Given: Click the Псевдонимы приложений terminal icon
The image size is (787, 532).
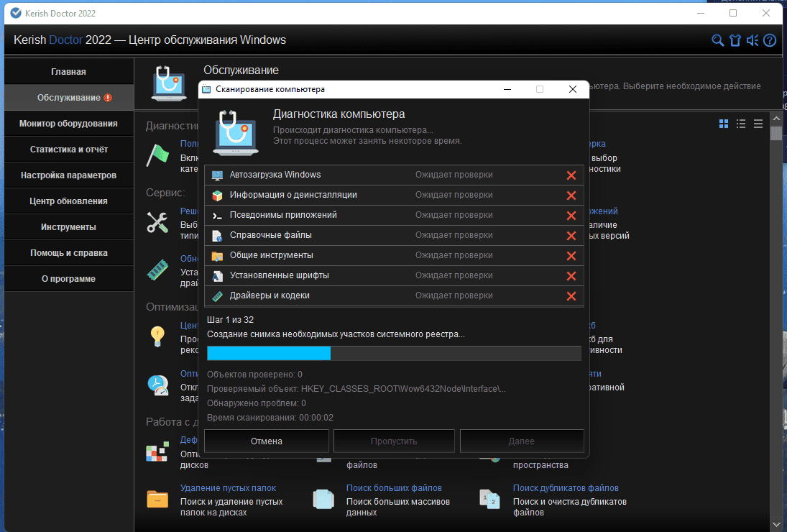Looking at the screenshot, I should tap(217, 215).
